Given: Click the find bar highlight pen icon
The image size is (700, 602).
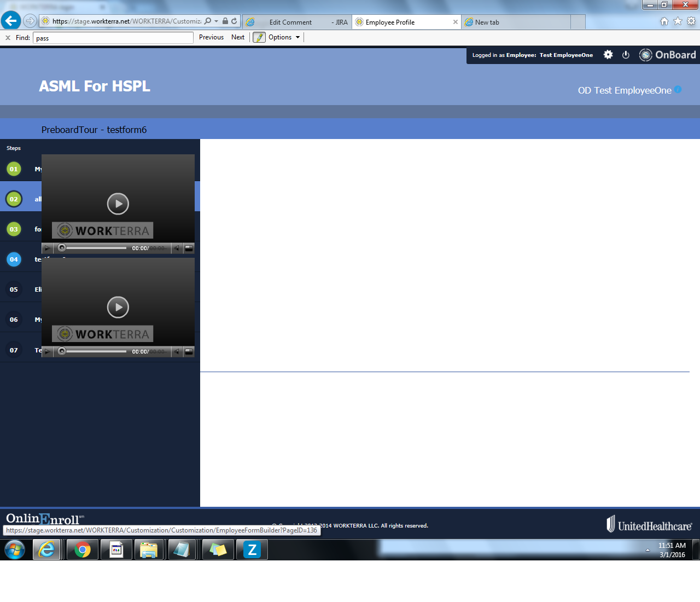Looking at the screenshot, I should 259,37.
